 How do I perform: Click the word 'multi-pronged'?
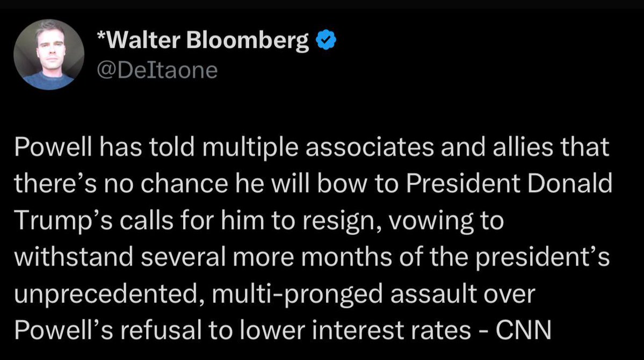298,294
